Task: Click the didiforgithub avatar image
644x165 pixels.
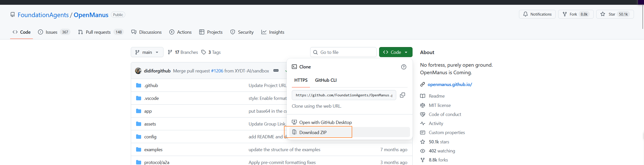Action: 138,71
